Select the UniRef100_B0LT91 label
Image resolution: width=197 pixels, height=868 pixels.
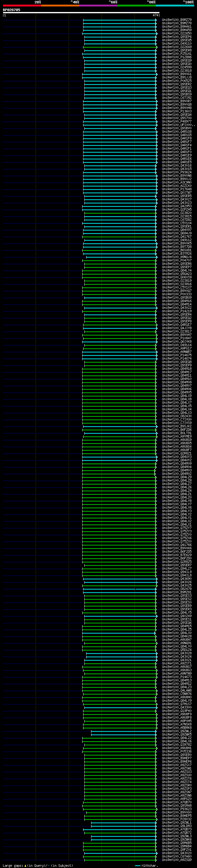tap(176, 433)
